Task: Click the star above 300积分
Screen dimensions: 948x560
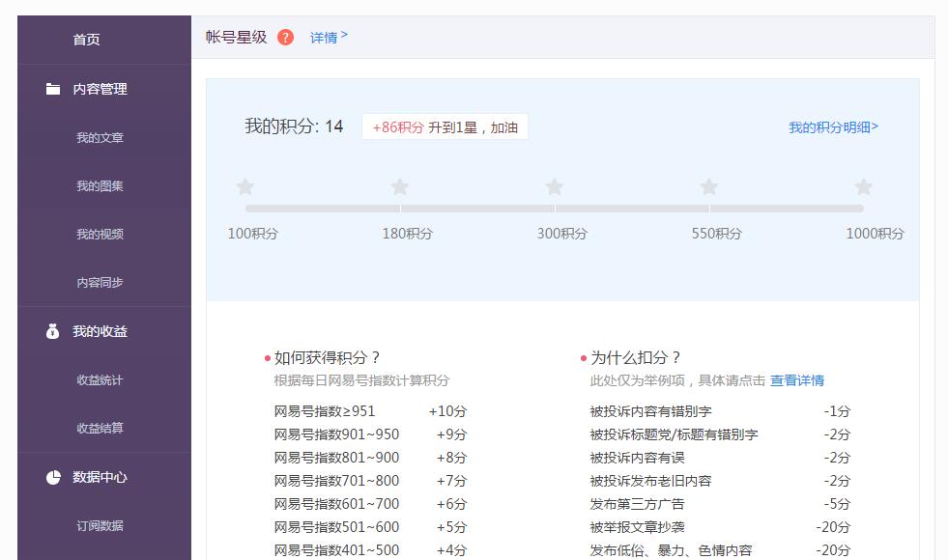Action: tap(554, 187)
